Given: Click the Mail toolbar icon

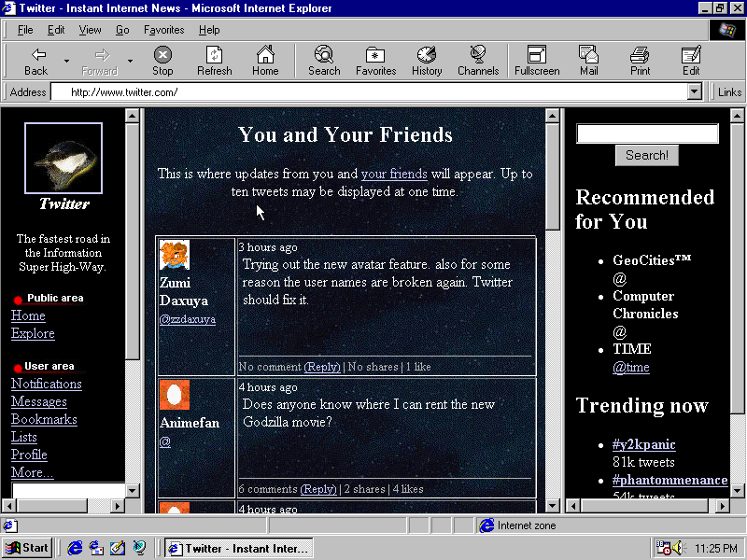Looking at the screenshot, I should click(x=588, y=61).
